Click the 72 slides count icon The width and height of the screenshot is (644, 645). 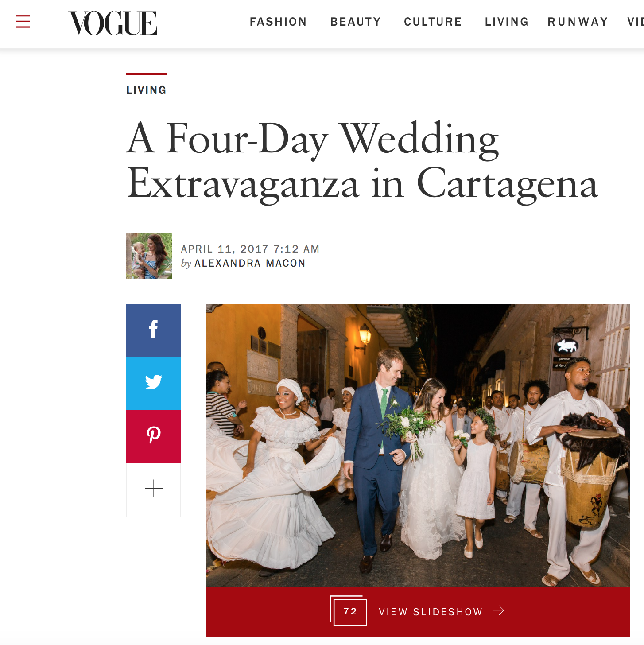click(349, 611)
